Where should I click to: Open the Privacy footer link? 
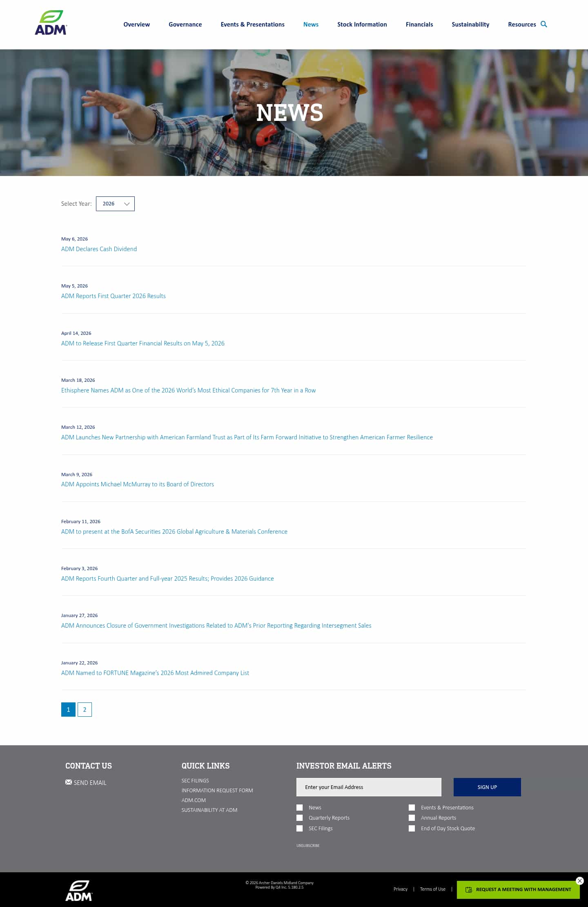(x=401, y=889)
